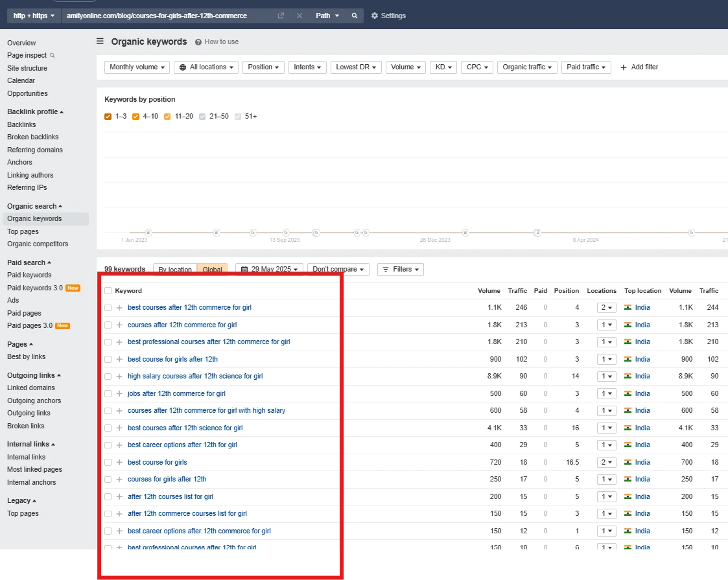
Task: Clear the URL with the X icon
Action: 299,16
